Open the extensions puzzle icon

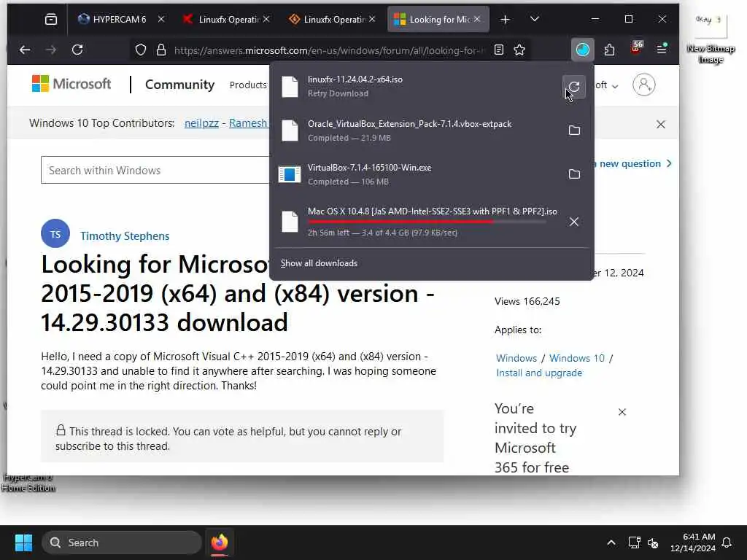609,50
